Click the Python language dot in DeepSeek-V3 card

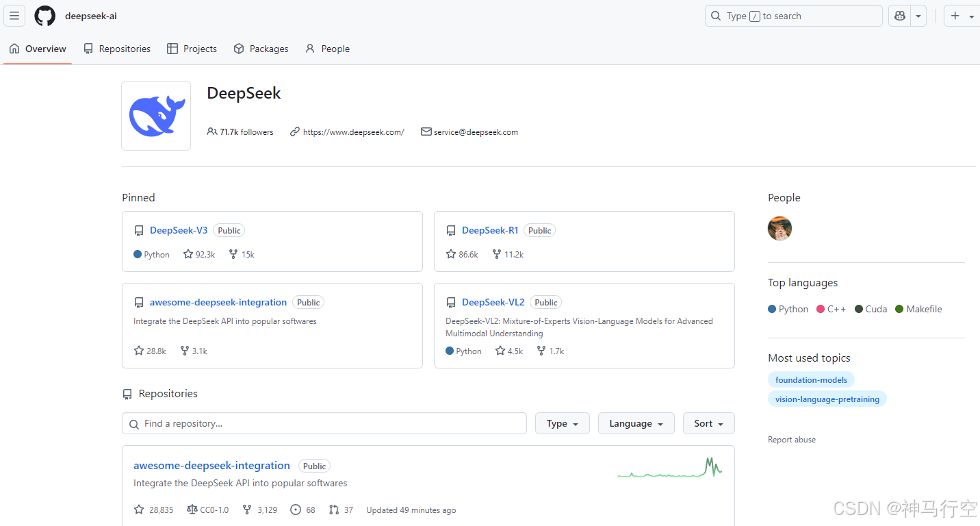(138, 254)
